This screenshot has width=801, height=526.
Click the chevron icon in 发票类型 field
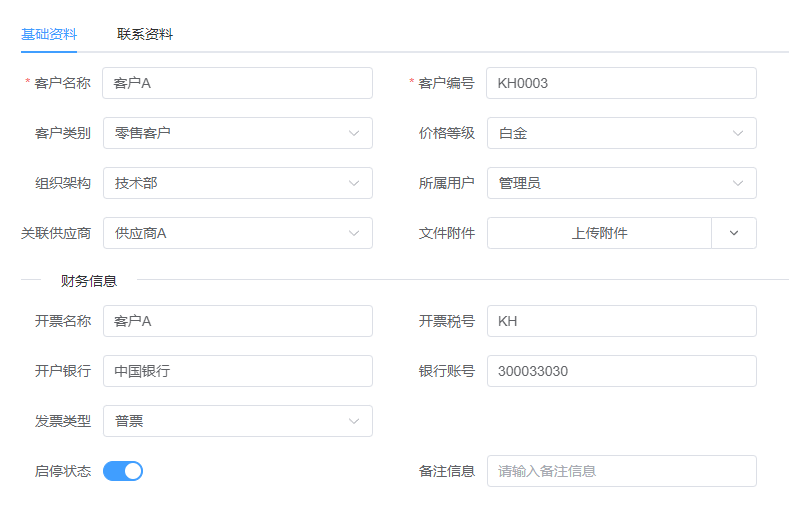pos(354,421)
